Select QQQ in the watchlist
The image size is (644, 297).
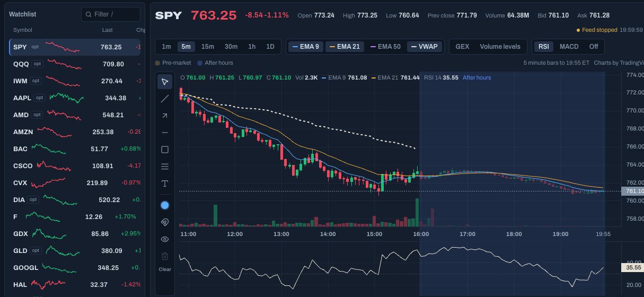point(75,64)
